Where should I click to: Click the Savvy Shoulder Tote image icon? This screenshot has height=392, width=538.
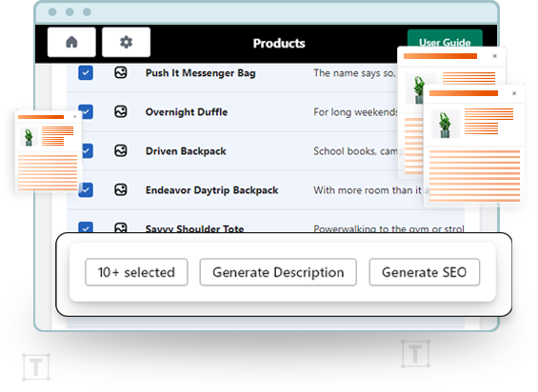tap(120, 227)
